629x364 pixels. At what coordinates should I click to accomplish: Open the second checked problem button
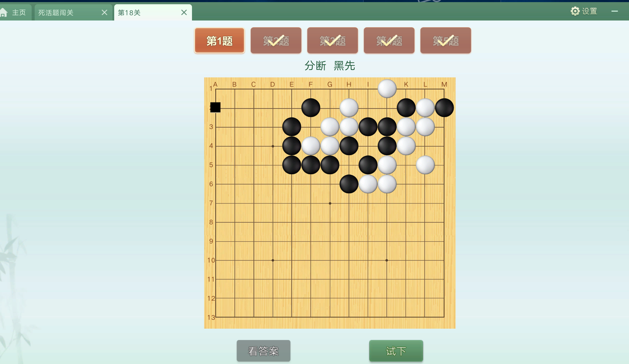[276, 41]
